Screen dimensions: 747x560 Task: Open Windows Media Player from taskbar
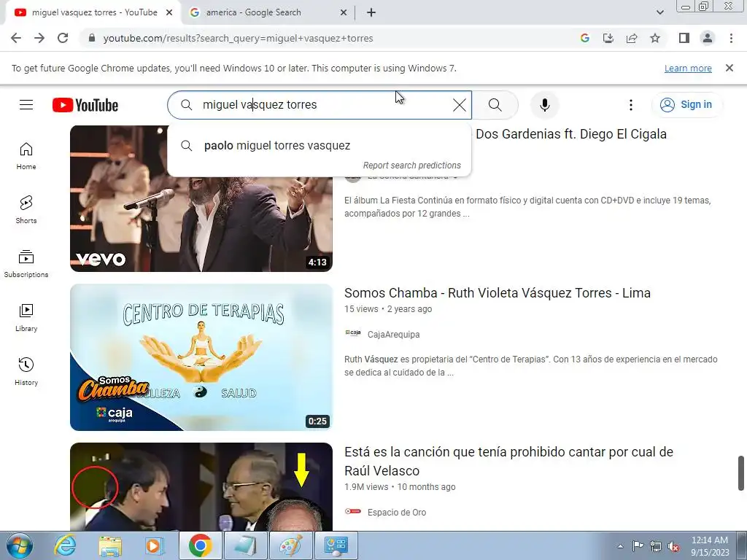(155, 545)
